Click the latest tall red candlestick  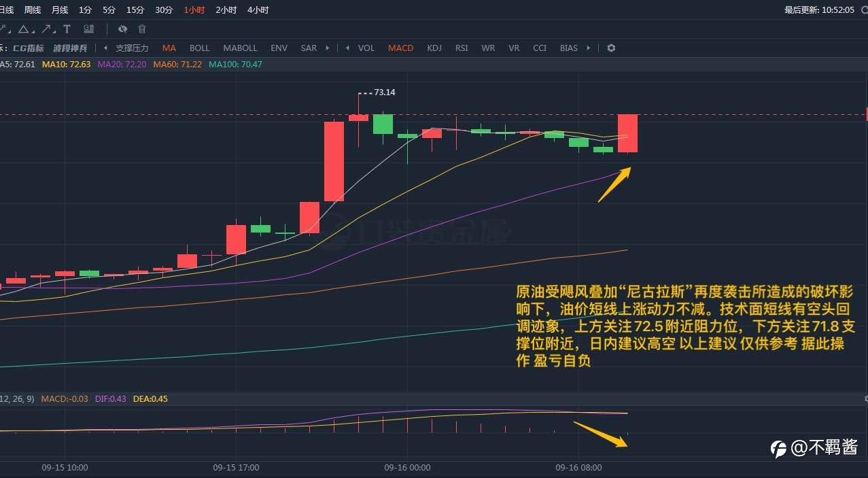tap(627, 133)
